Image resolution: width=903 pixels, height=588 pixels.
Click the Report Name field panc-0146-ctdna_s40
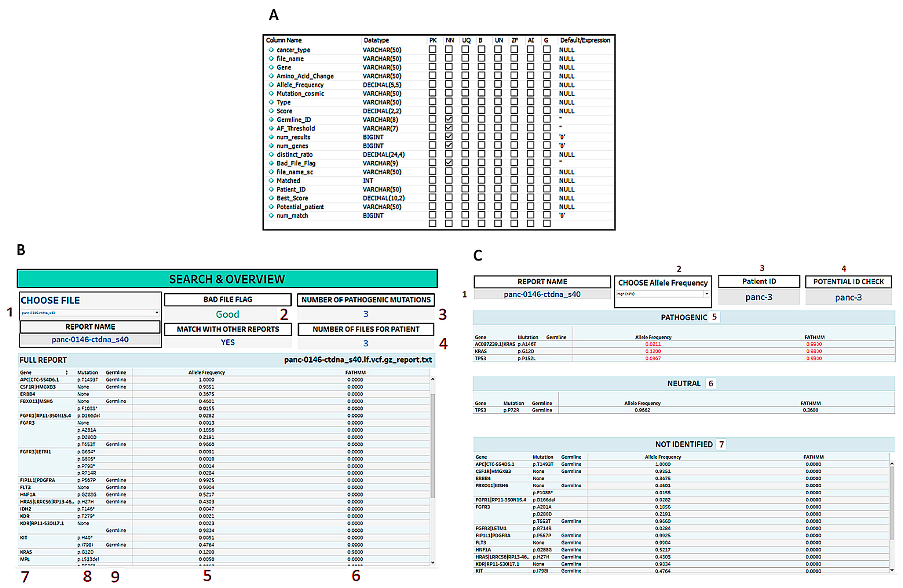(90, 340)
